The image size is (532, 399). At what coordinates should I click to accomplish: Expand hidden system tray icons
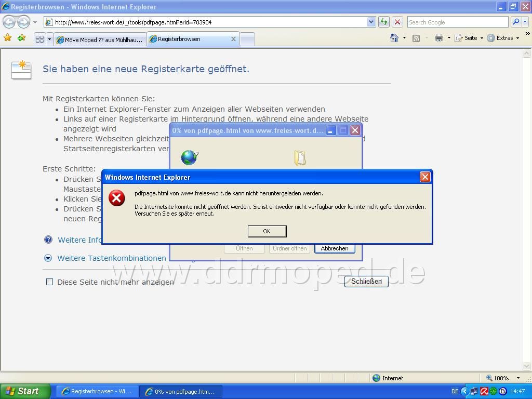pos(464,392)
